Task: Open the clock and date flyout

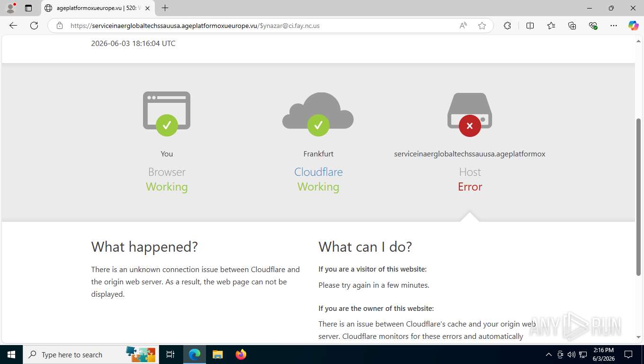Action: [603, 355]
